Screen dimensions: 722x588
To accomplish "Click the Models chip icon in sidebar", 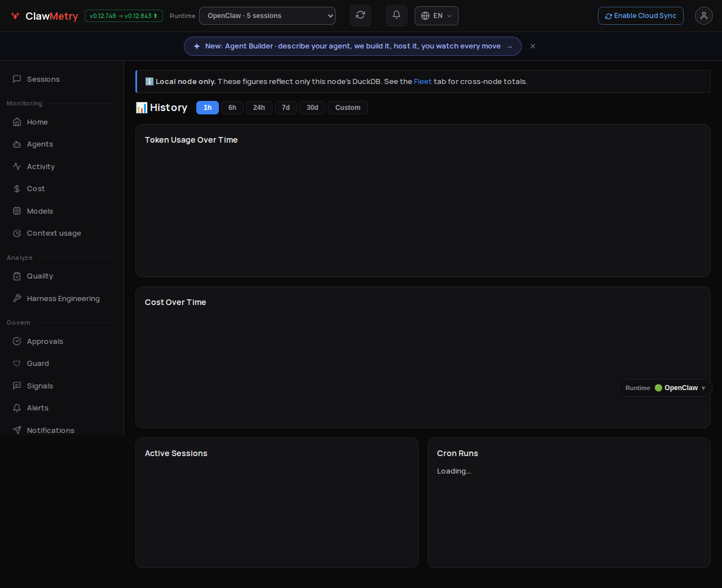I will tap(17, 211).
